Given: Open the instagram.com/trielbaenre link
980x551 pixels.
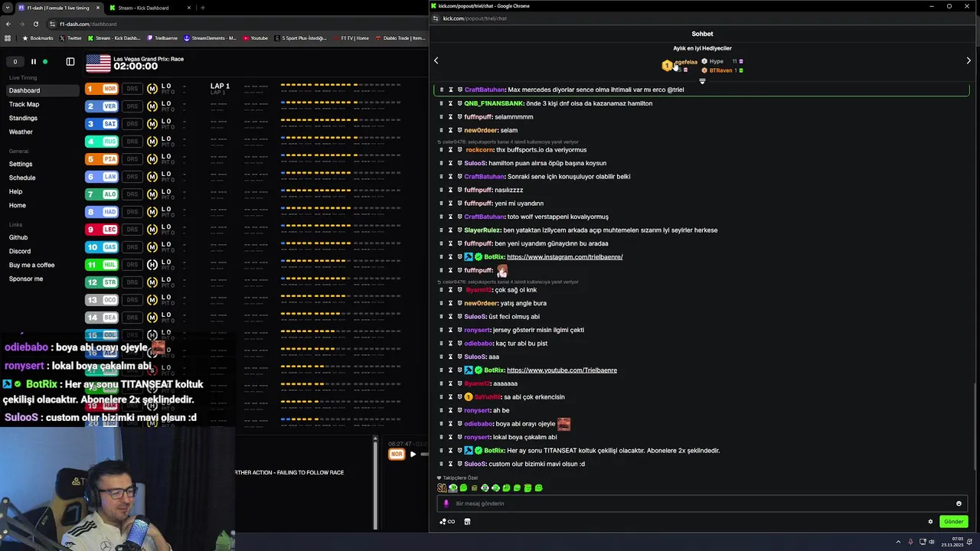Looking at the screenshot, I should [565, 257].
